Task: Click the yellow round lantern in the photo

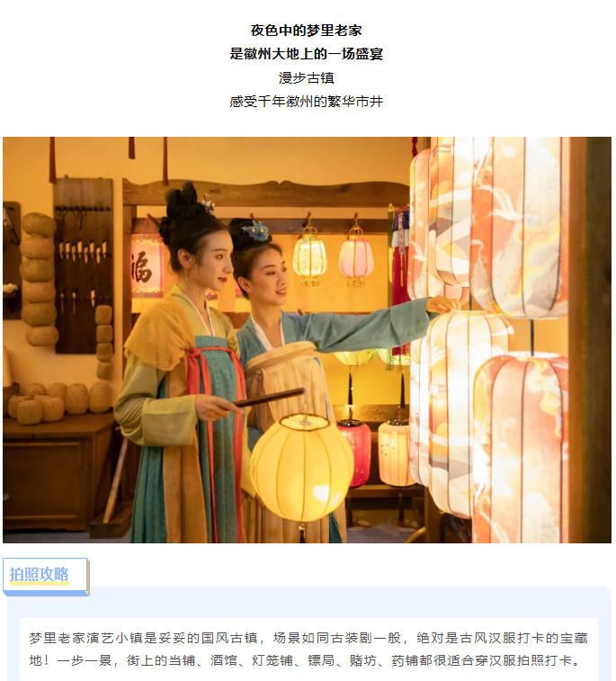Action: pyautogui.click(x=302, y=467)
